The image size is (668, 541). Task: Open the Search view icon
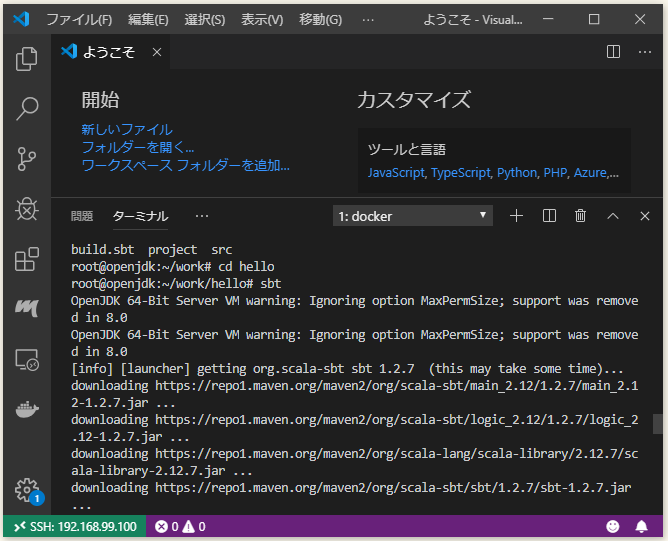27,109
